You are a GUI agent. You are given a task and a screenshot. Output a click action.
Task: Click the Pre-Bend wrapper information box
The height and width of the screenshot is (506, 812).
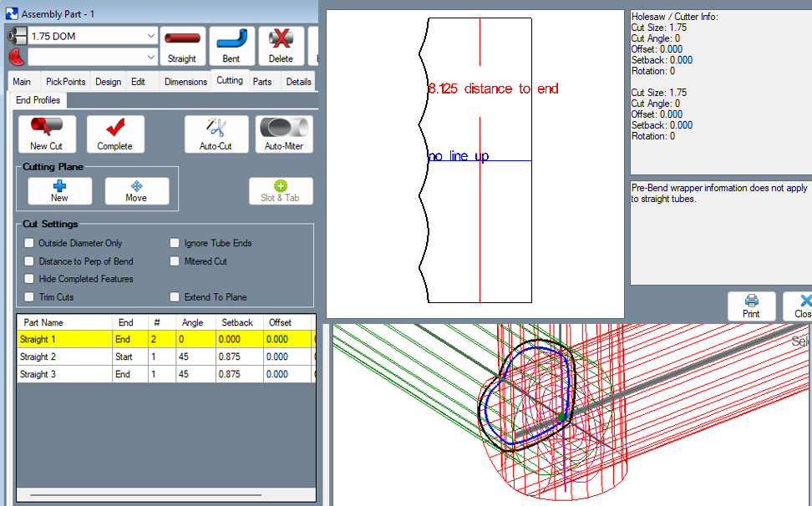[721, 232]
